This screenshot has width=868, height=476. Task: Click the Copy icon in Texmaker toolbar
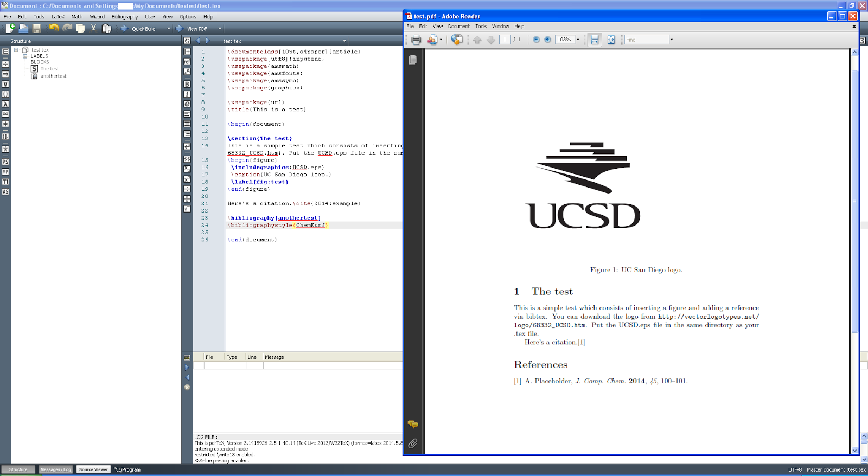pyautogui.click(x=80, y=28)
